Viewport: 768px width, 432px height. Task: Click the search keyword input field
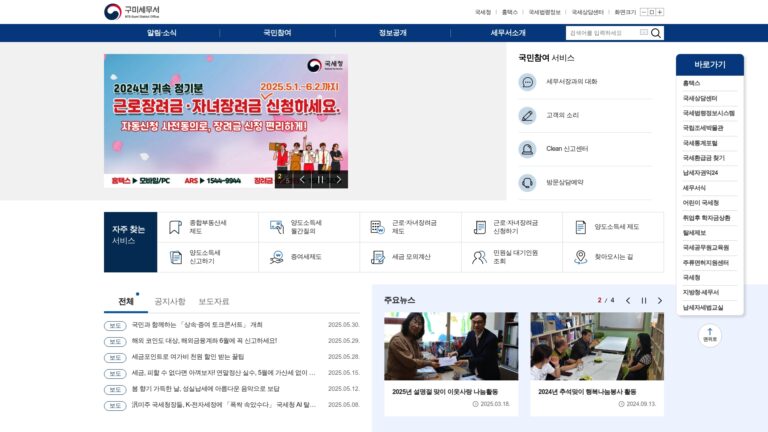pos(603,33)
